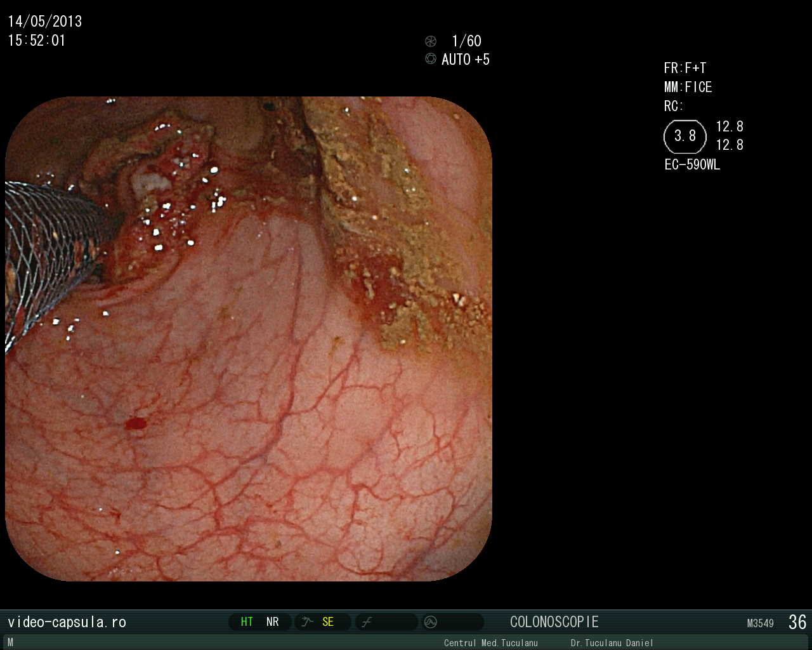
Task: Click the date 14/05/2013
Action: pyautogui.click(x=45, y=22)
